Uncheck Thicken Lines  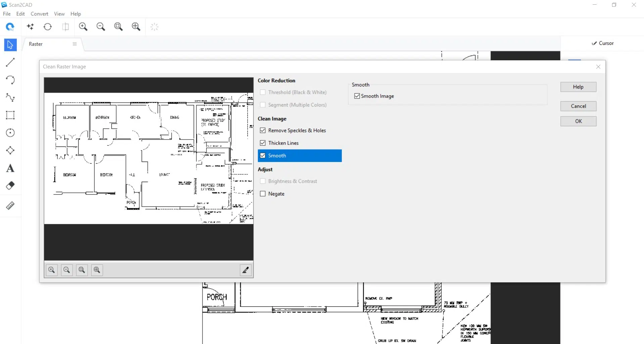pos(263,142)
